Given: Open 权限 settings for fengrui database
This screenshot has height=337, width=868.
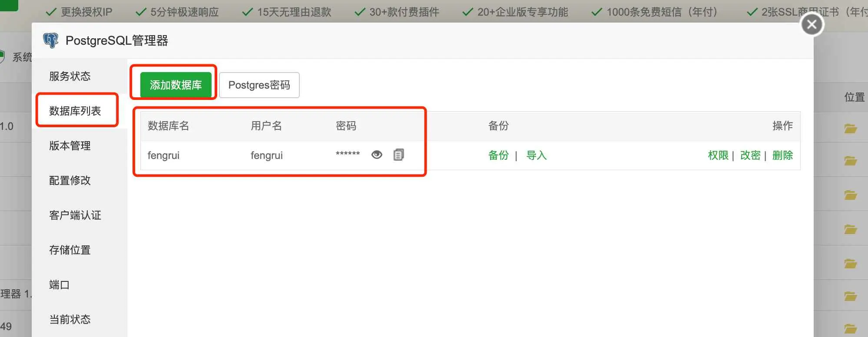Looking at the screenshot, I should pos(718,155).
